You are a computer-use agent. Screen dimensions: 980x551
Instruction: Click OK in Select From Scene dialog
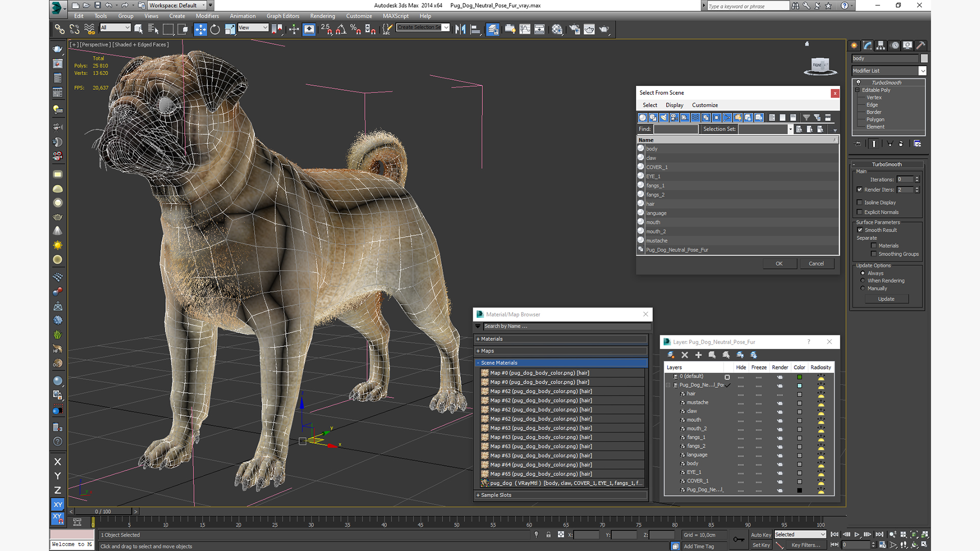779,264
